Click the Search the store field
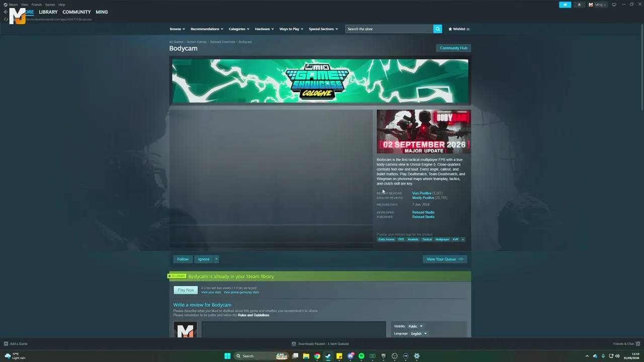 [389, 29]
